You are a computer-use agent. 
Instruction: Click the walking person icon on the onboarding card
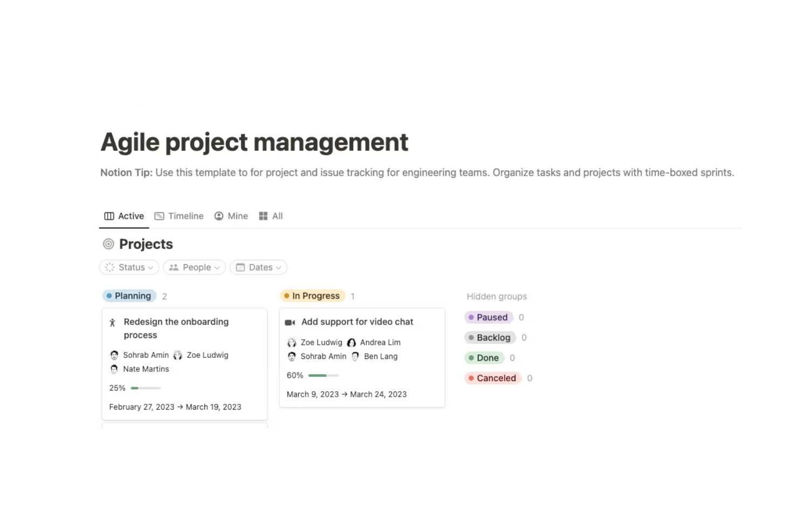coord(112,322)
